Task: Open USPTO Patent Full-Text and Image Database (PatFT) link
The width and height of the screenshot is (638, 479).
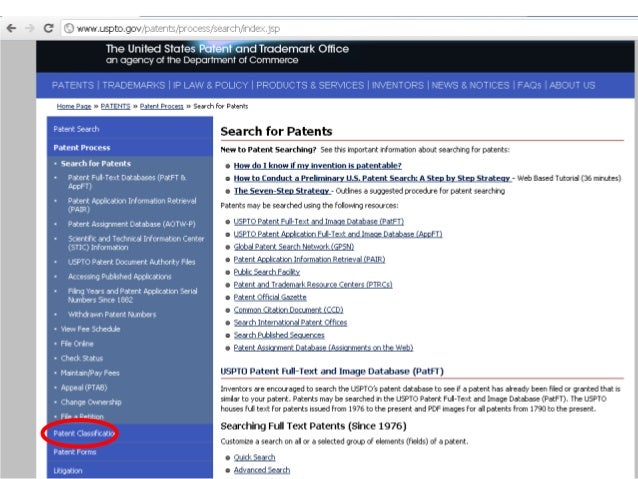Action: pyautogui.click(x=319, y=221)
